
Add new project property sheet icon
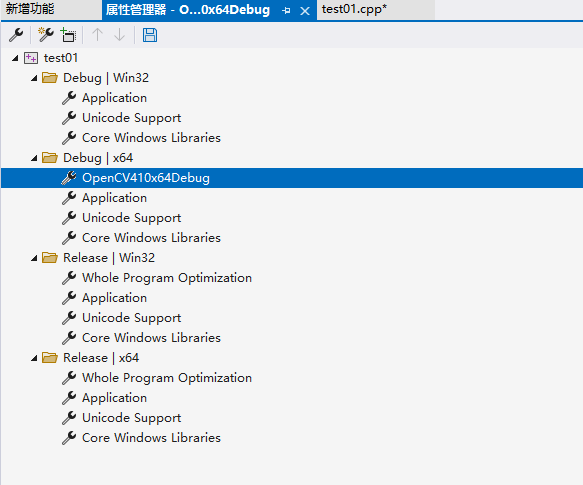[46, 35]
